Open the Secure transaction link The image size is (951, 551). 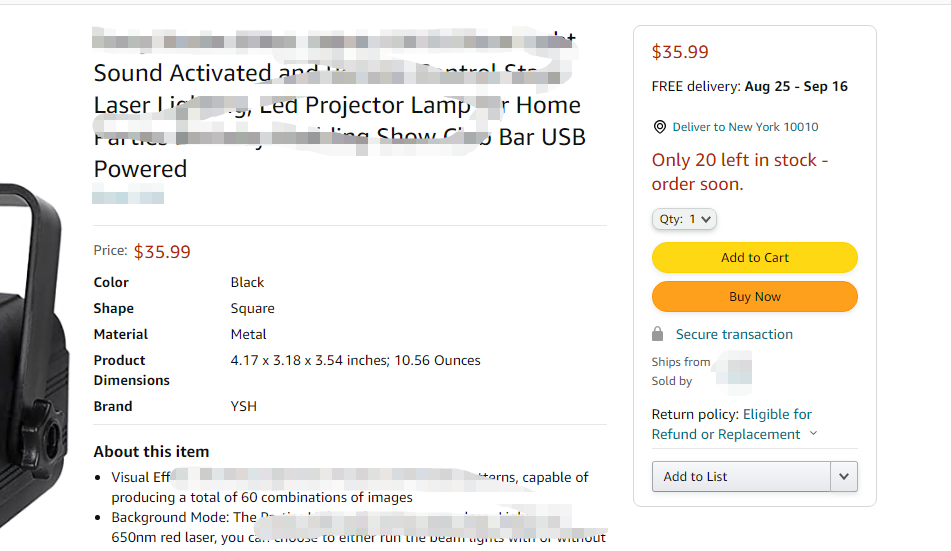point(734,334)
